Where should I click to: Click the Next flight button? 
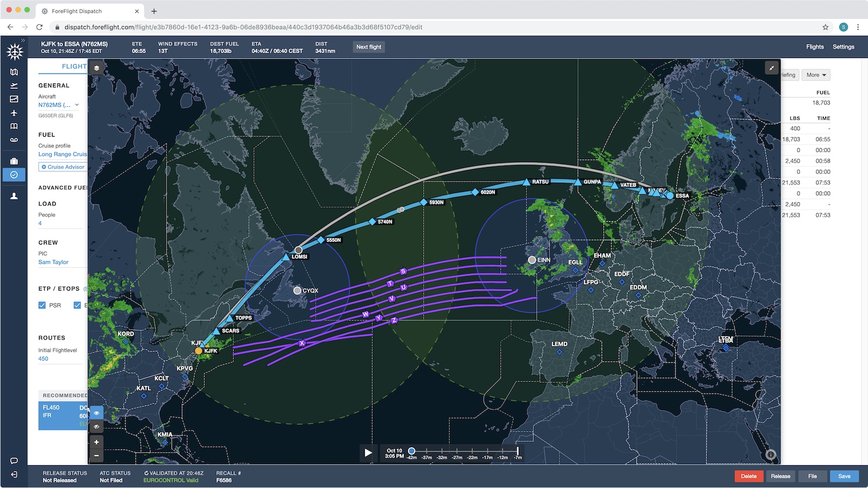(369, 47)
